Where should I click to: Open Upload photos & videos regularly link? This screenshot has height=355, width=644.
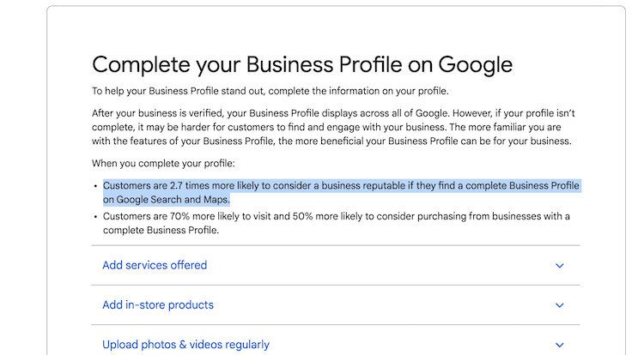pos(185,345)
